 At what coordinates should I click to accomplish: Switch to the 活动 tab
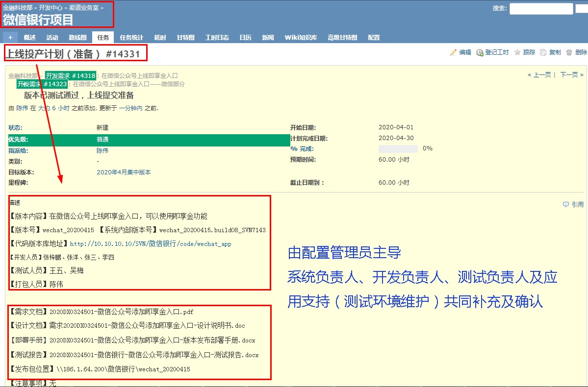[x=52, y=37]
